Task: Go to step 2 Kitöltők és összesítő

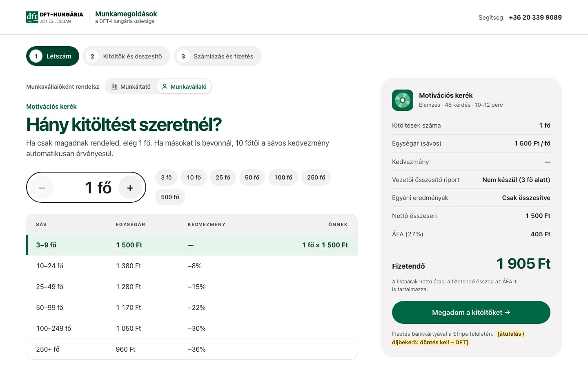Action: click(127, 56)
